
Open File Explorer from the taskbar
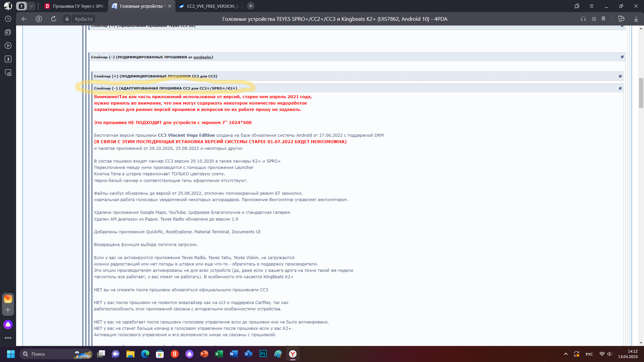coord(130,354)
